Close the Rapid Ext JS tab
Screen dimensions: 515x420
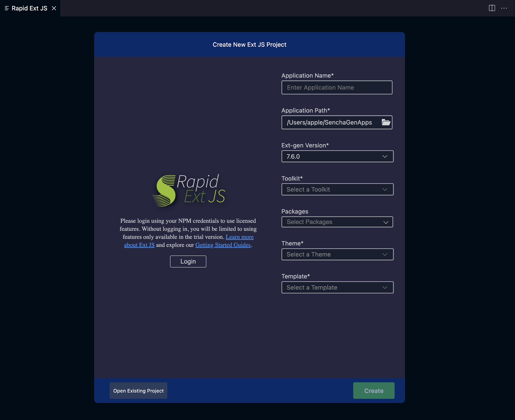pos(54,8)
